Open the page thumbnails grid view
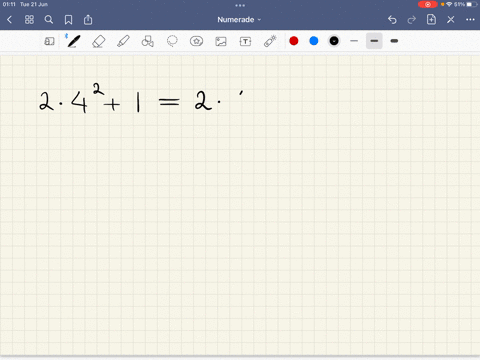The image size is (480, 360). (29, 20)
